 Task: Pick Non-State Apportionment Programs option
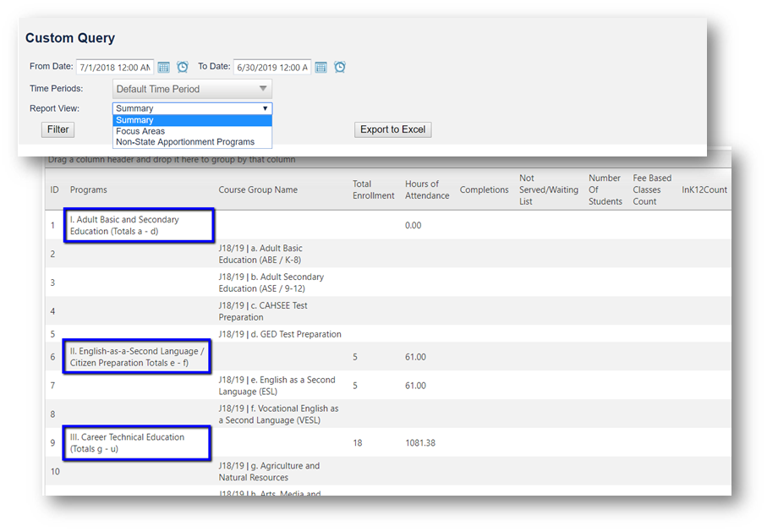(x=184, y=142)
